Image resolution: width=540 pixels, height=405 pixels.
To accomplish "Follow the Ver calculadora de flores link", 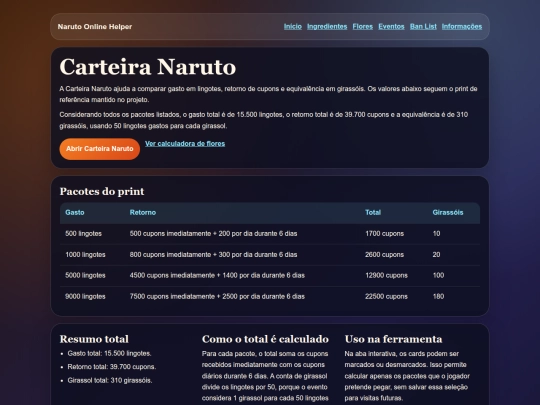I will (x=185, y=144).
